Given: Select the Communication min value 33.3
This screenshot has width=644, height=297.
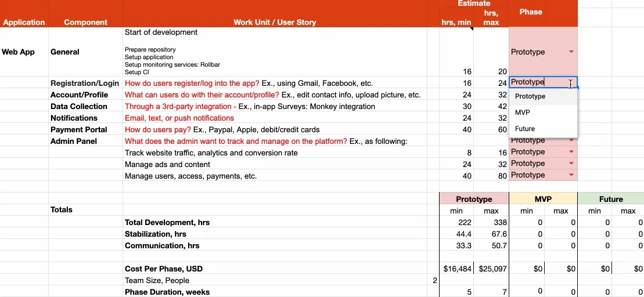Looking at the screenshot, I should coord(456,246).
